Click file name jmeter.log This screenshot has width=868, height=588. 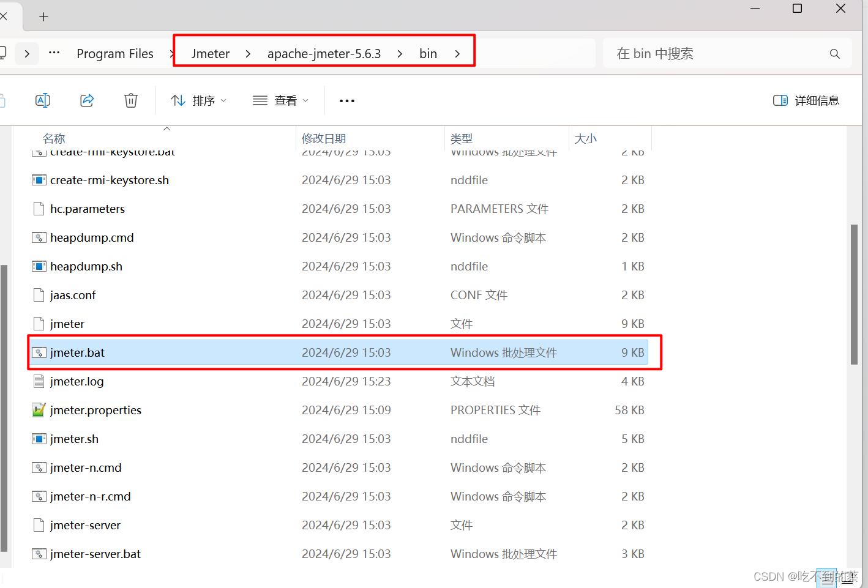tap(77, 381)
